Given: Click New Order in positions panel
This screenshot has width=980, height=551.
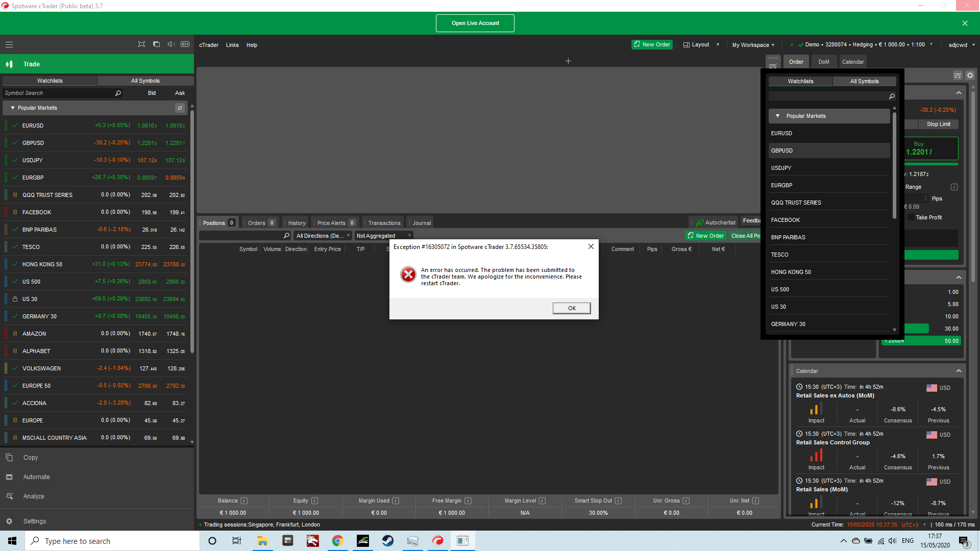Looking at the screenshot, I should [705, 236].
